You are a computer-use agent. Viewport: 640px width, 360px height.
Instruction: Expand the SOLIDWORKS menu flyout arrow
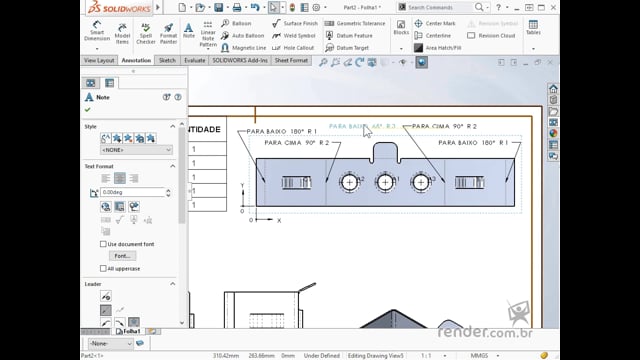tap(158, 7)
